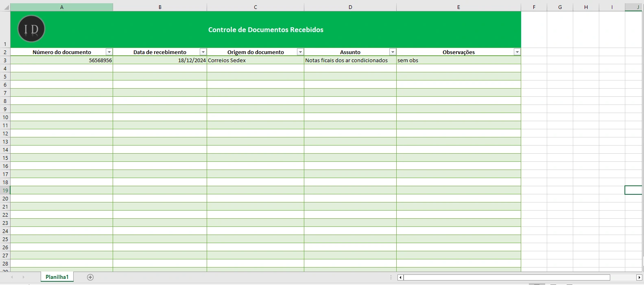Screen dimensions: 644x285
Task: Select row 3 header
Action: tap(5, 60)
